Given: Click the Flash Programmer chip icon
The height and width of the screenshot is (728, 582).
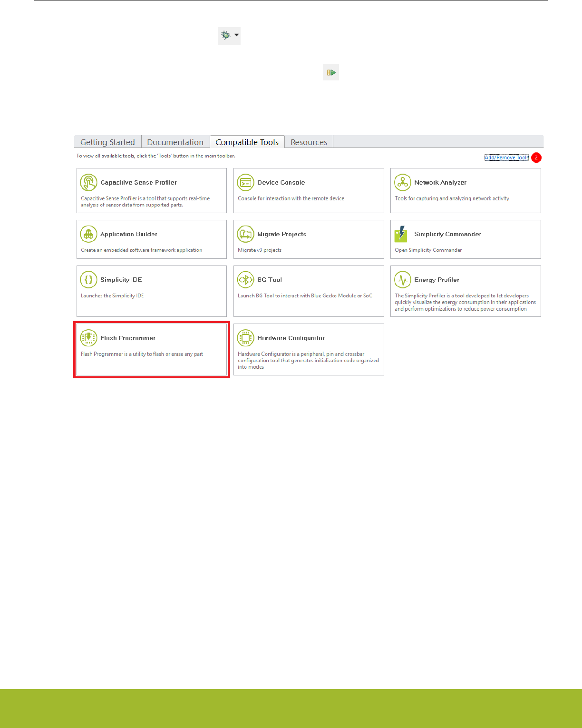Looking at the screenshot, I should [88, 338].
